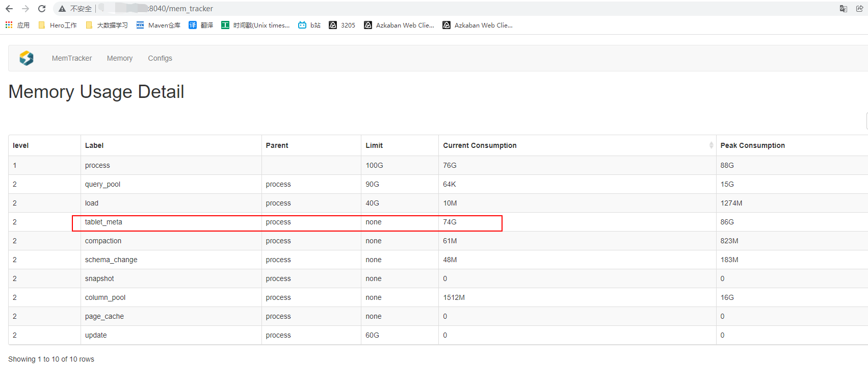
Task: Open the Hero工作 bookmark folder
Action: click(58, 25)
